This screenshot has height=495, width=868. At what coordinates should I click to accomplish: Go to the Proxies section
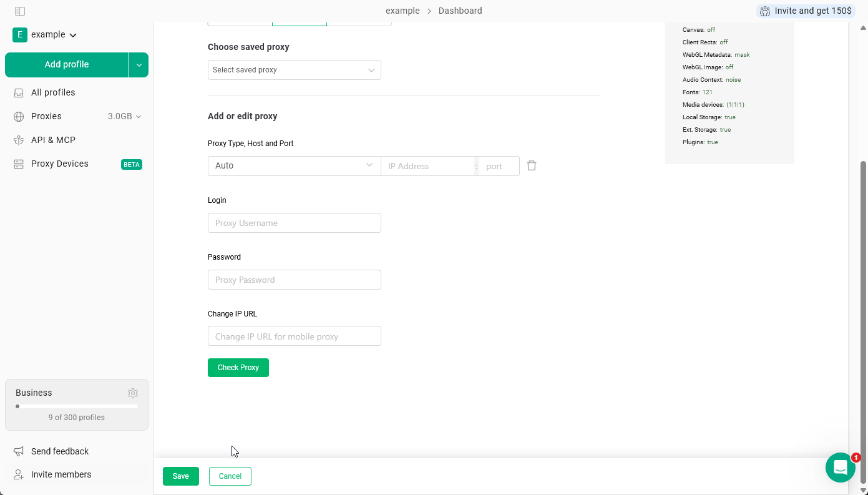pyautogui.click(x=46, y=116)
